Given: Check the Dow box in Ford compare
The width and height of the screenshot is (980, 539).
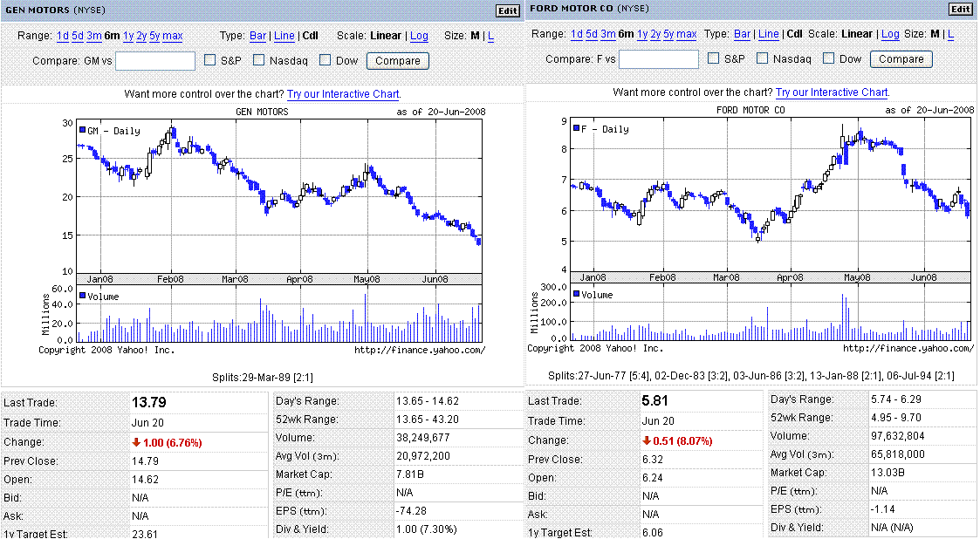Looking at the screenshot, I should point(829,58).
